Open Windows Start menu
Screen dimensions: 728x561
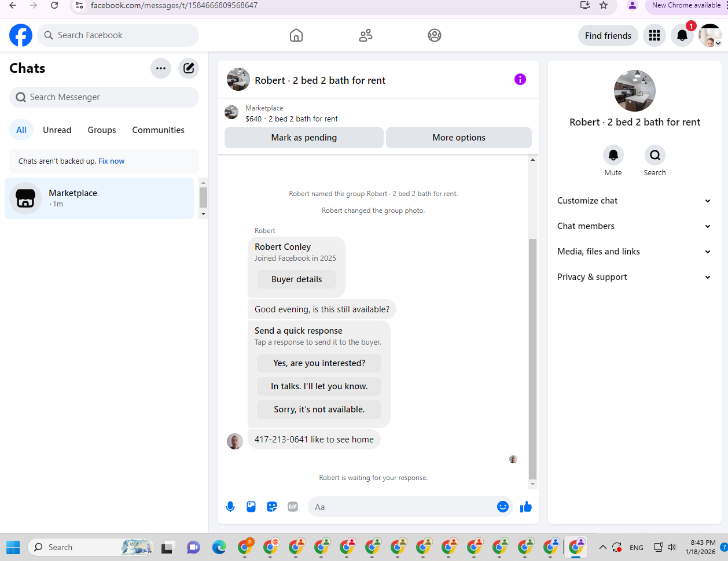tap(13, 547)
